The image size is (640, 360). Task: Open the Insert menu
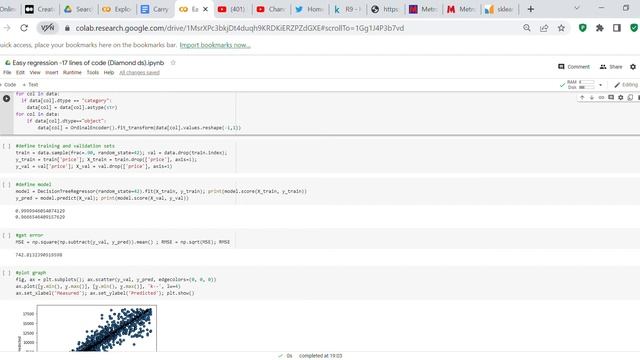(x=52, y=73)
